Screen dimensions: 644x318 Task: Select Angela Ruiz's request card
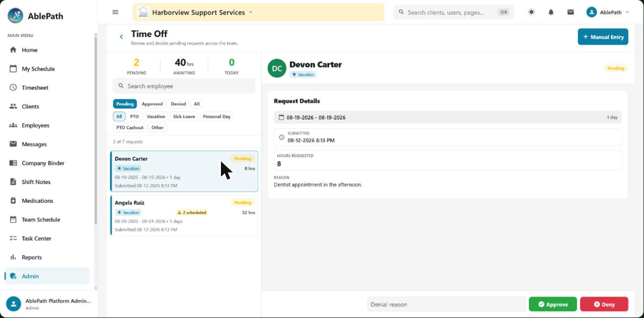(x=184, y=215)
